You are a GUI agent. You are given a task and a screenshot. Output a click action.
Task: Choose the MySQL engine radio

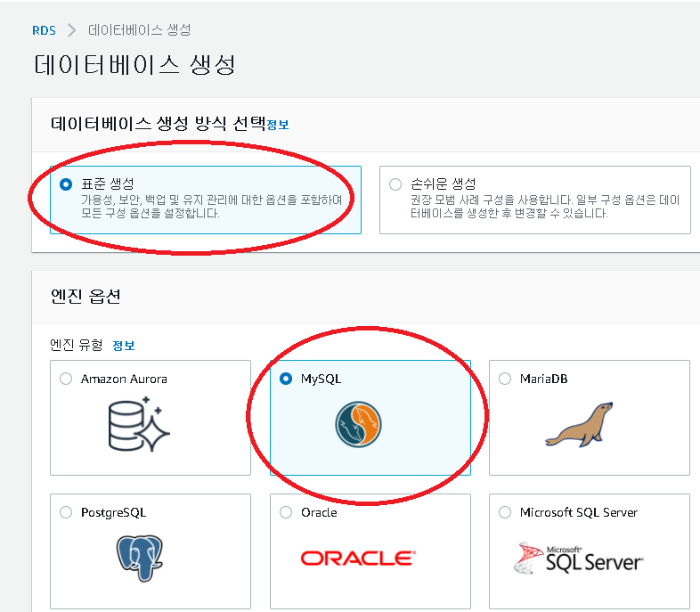[286, 379]
